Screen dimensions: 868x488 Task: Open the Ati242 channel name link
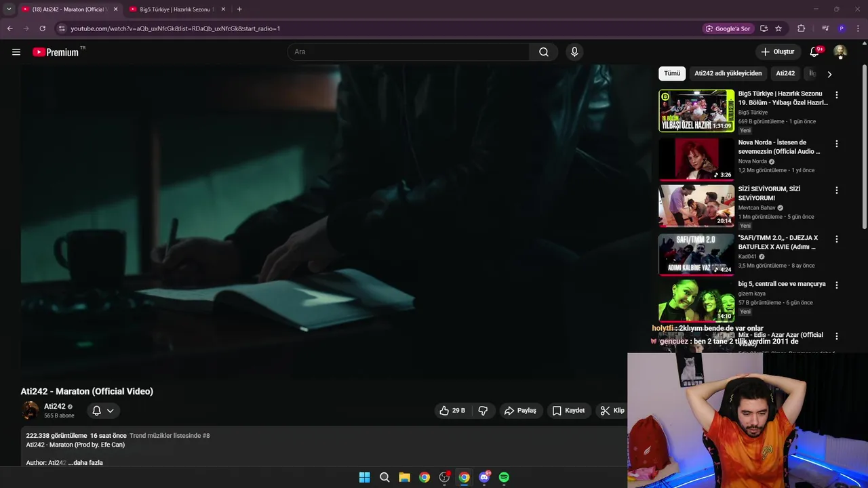tap(54, 407)
